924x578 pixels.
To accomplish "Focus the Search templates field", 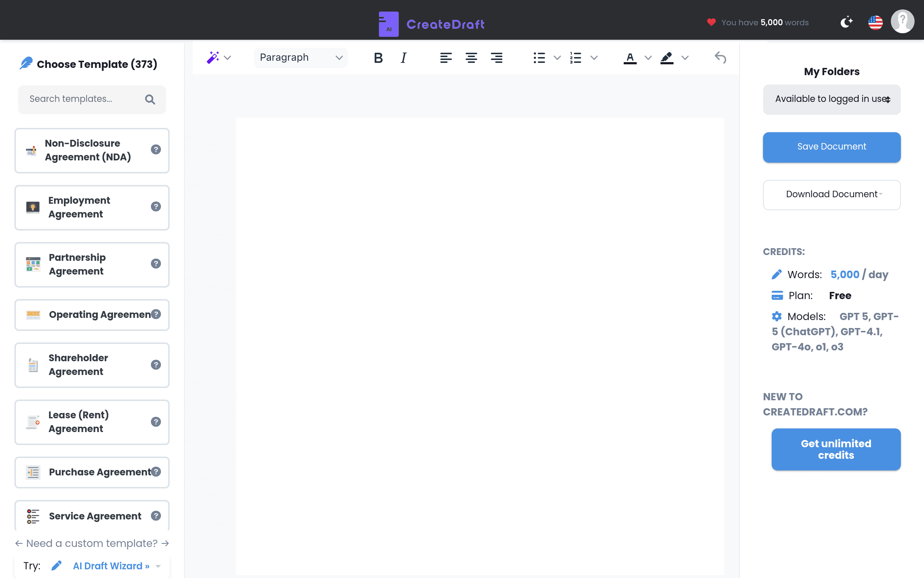I will (x=92, y=99).
